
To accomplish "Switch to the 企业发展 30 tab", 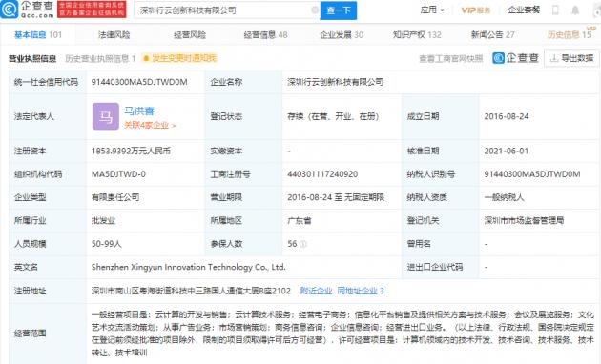I will (x=342, y=35).
